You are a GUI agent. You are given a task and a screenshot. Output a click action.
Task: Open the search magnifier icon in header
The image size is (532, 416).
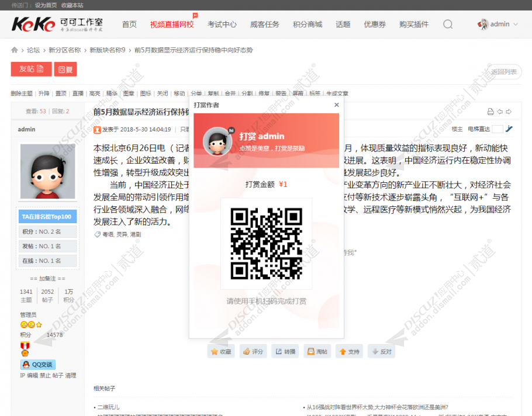pyautogui.click(x=448, y=24)
